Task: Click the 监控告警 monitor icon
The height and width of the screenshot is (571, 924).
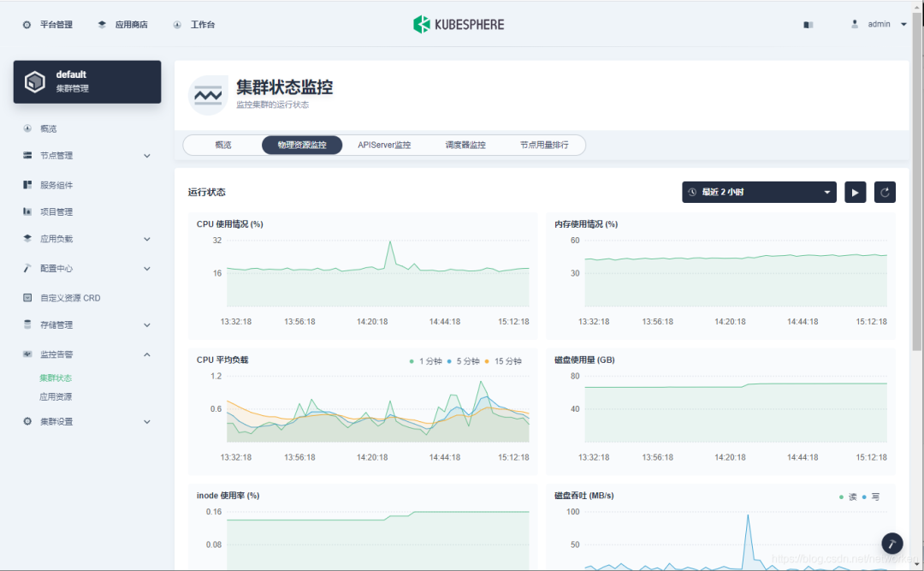Action: tap(27, 354)
